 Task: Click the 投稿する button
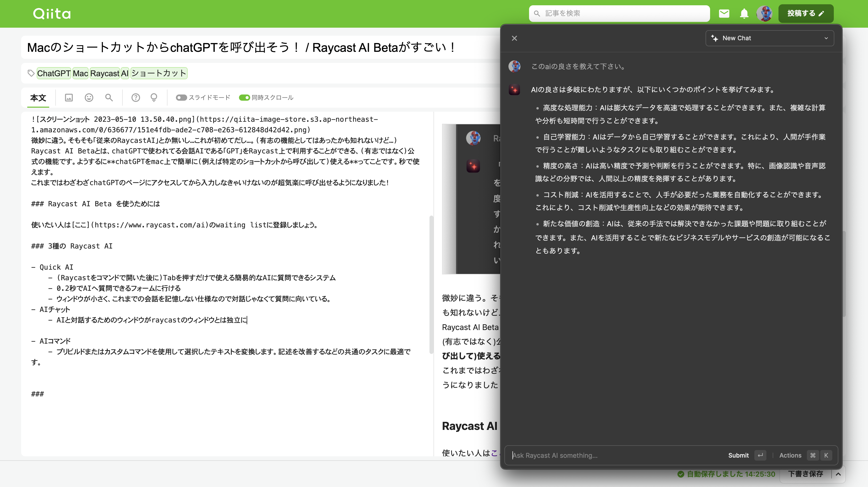click(x=806, y=14)
